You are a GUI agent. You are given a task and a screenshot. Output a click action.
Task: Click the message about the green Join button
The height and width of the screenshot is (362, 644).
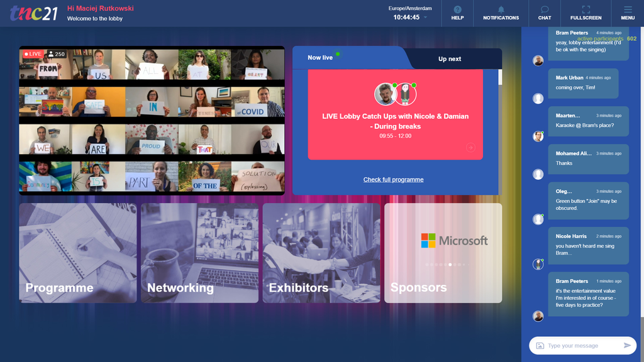pos(586,204)
